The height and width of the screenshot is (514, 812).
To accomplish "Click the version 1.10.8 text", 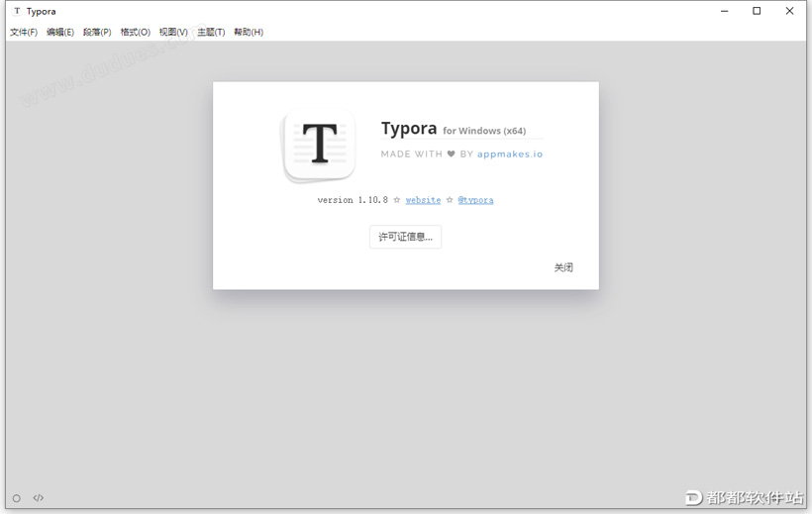I will click(x=353, y=200).
